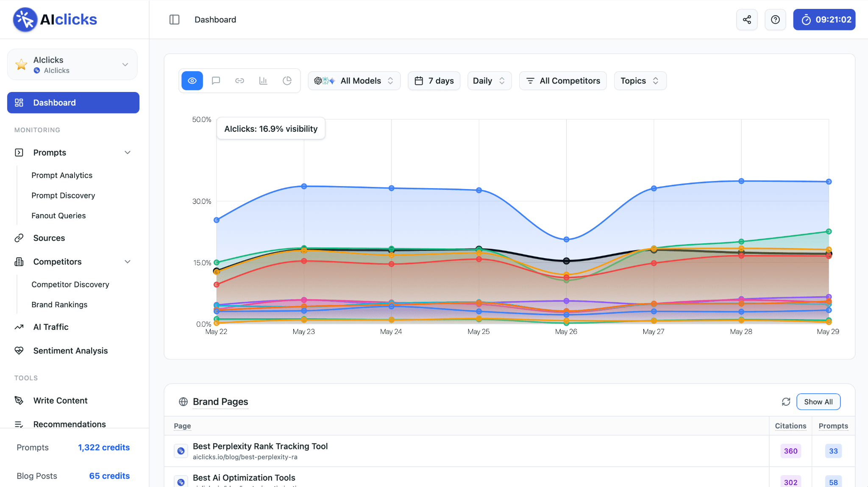Open Prompt Analytics
868x487 pixels.
(x=62, y=175)
